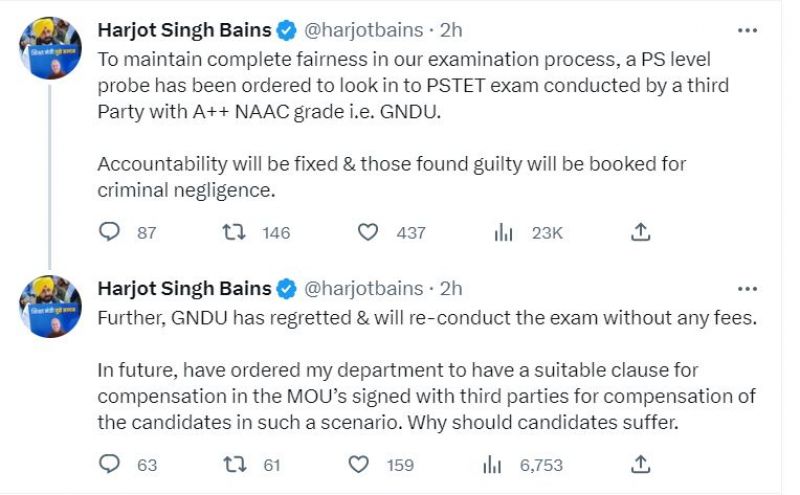Click @harjotbains handle on the first tweet
The height and width of the screenshot is (495, 800).
pyautogui.click(x=363, y=30)
